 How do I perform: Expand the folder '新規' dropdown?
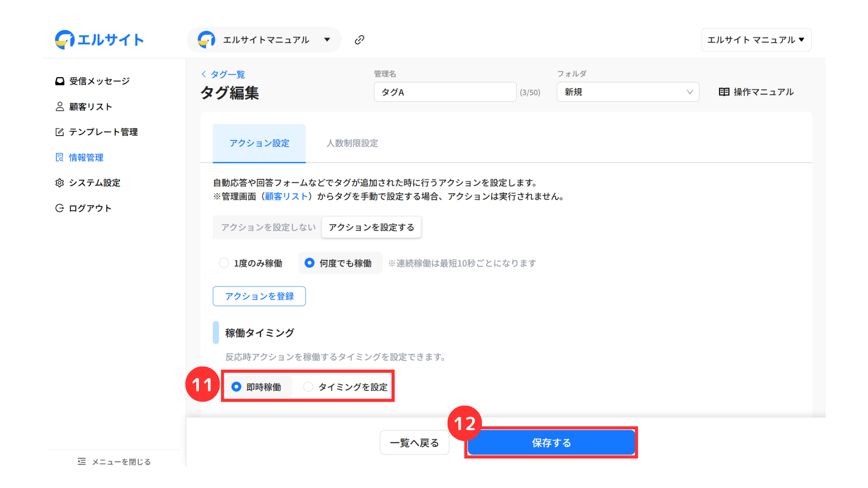click(627, 92)
